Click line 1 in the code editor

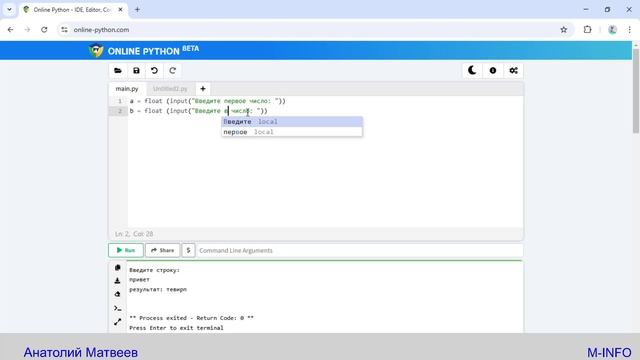208,101
